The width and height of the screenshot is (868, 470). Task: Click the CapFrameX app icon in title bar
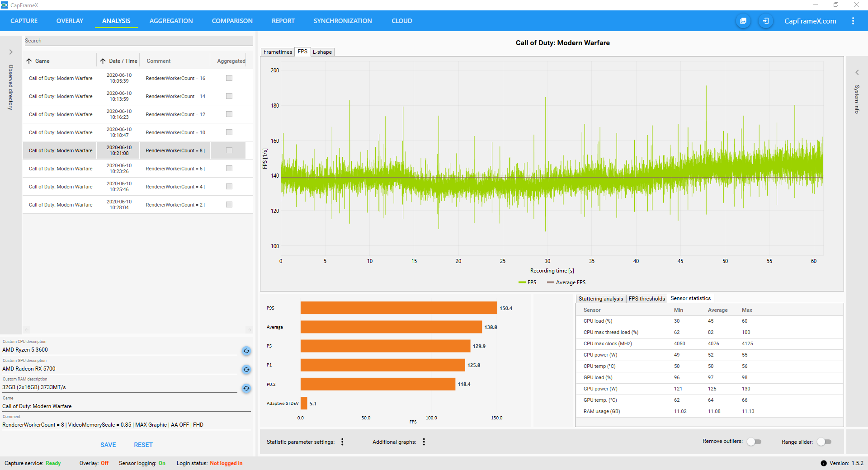[x=5, y=5]
